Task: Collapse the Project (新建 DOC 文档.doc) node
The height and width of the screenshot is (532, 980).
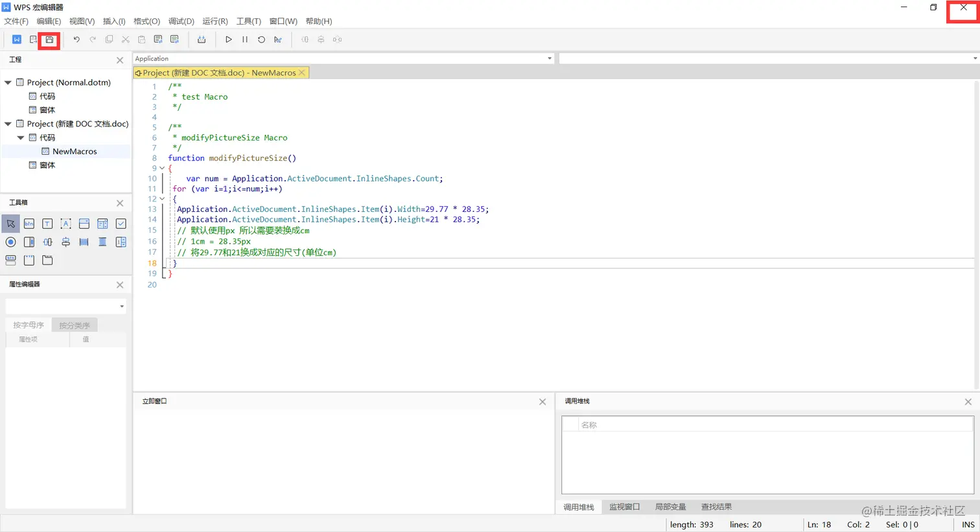Action: point(8,124)
